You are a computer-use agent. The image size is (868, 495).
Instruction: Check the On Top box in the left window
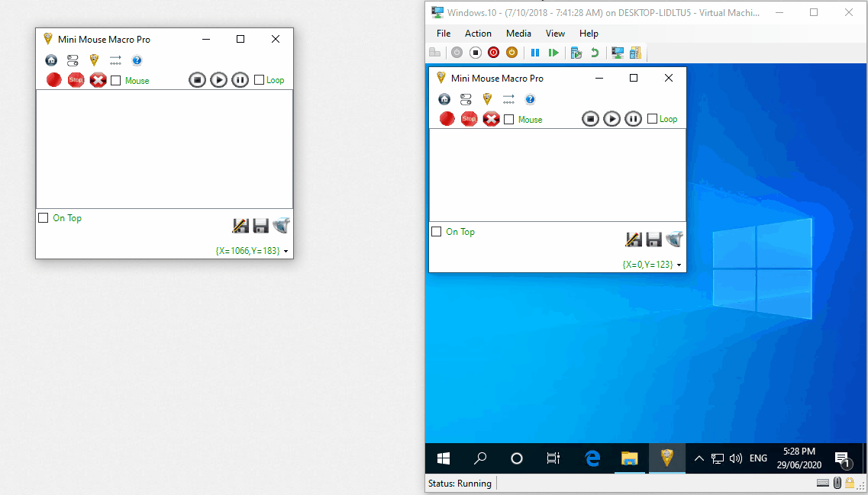click(x=44, y=218)
